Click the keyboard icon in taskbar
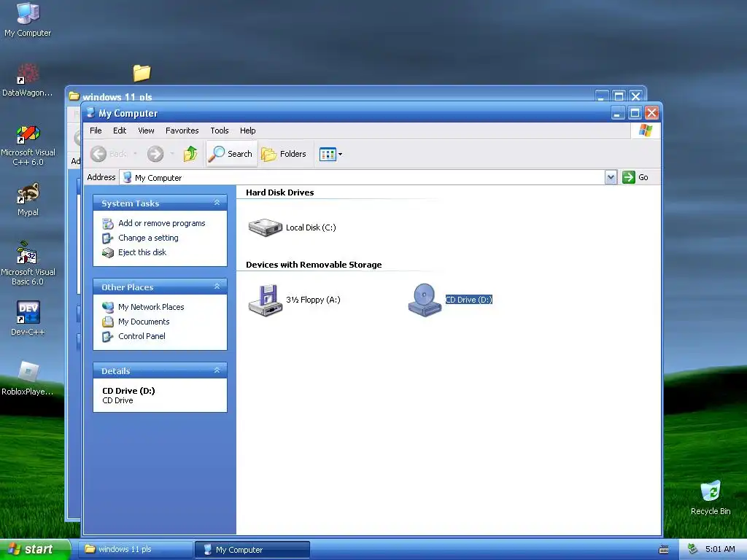Viewport: 747px width, 560px height. pyautogui.click(x=664, y=550)
